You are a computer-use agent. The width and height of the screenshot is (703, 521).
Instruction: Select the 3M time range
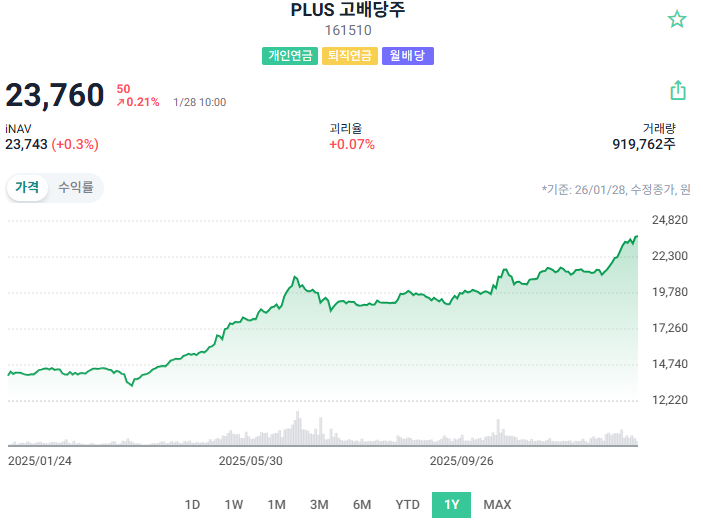[x=319, y=505]
